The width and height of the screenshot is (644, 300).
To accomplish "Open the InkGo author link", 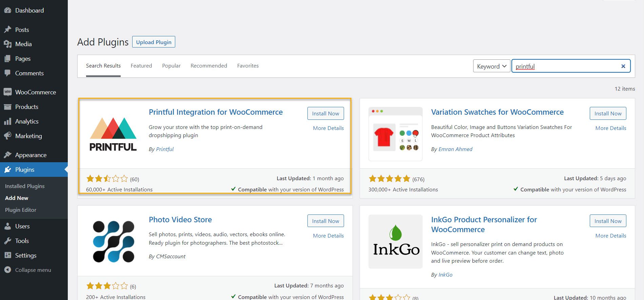I will (445, 275).
